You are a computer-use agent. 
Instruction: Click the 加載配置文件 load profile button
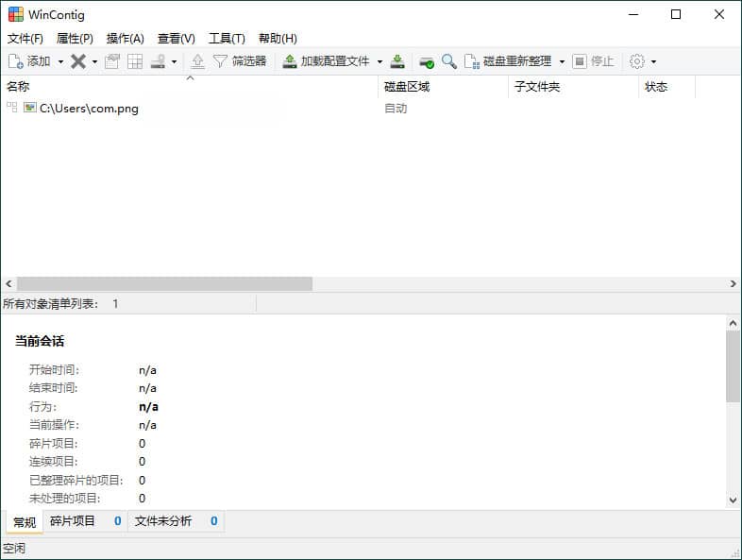pos(327,61)
